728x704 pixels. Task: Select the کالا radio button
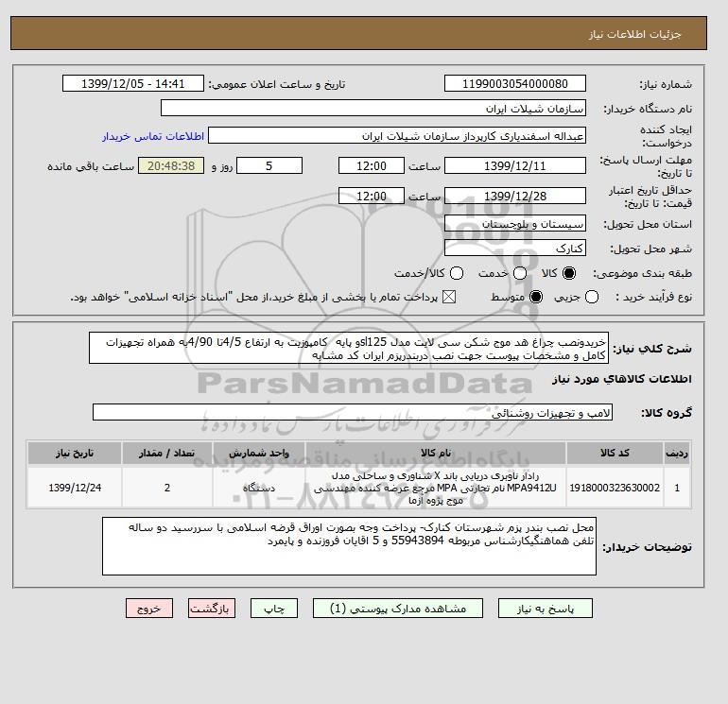(569, 273)
